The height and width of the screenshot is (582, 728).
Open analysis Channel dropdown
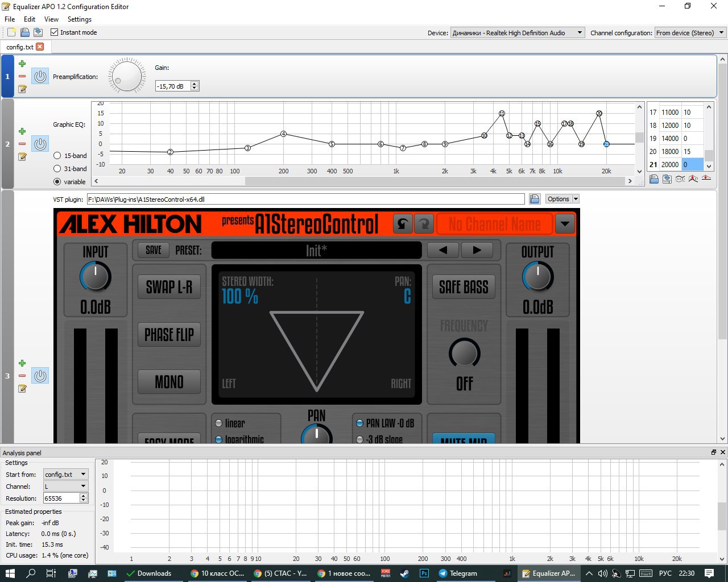[66, 486]
